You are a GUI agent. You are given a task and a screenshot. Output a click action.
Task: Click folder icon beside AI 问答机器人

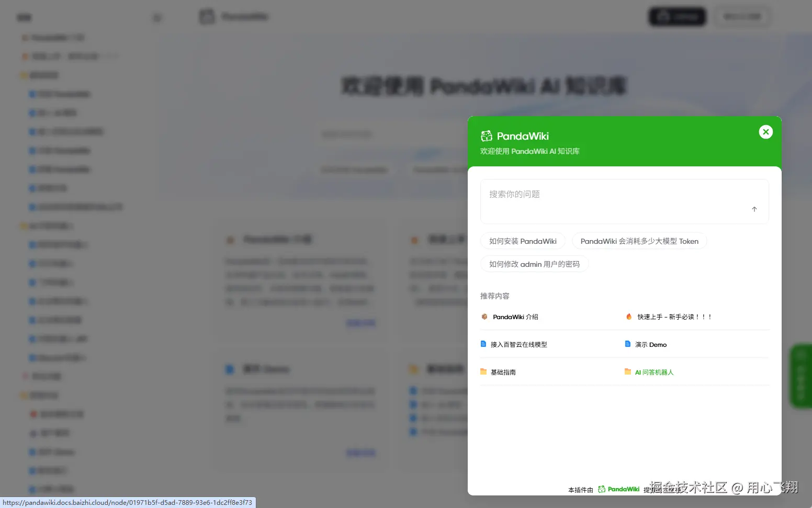(628, 372)
